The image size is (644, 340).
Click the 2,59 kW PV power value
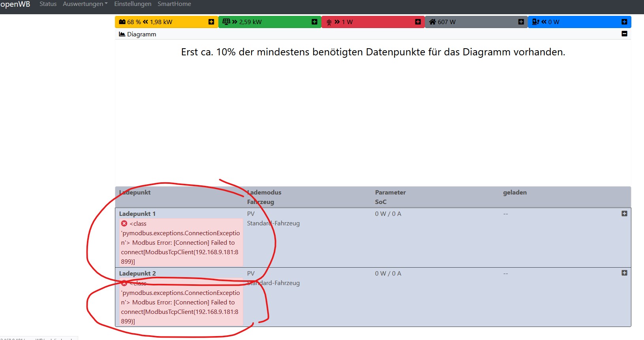pos(250,22)
